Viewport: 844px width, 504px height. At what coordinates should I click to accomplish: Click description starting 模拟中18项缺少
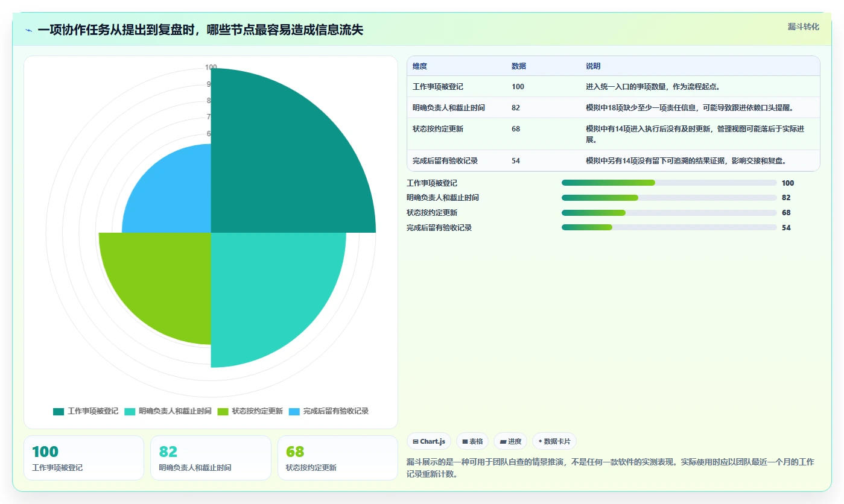tap(690, 108)
